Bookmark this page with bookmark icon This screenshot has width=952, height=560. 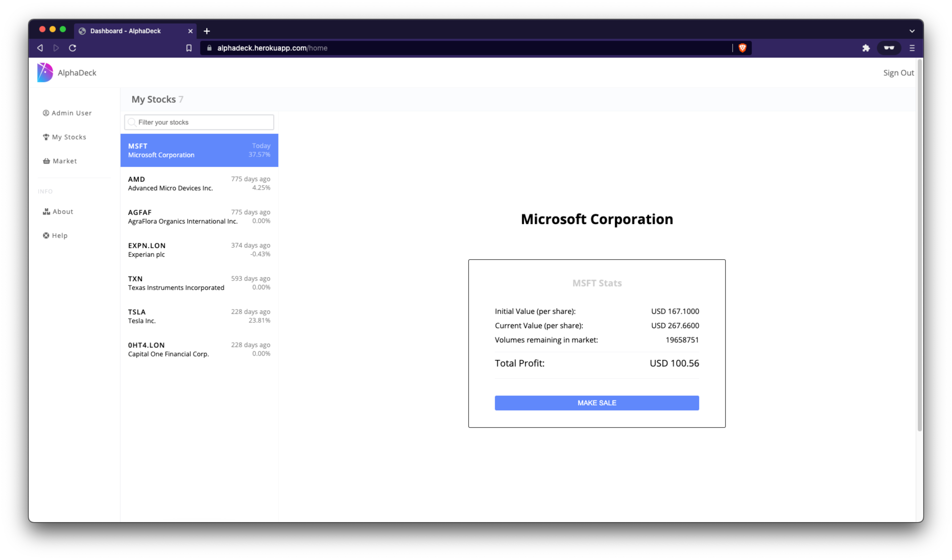[189, 48]
